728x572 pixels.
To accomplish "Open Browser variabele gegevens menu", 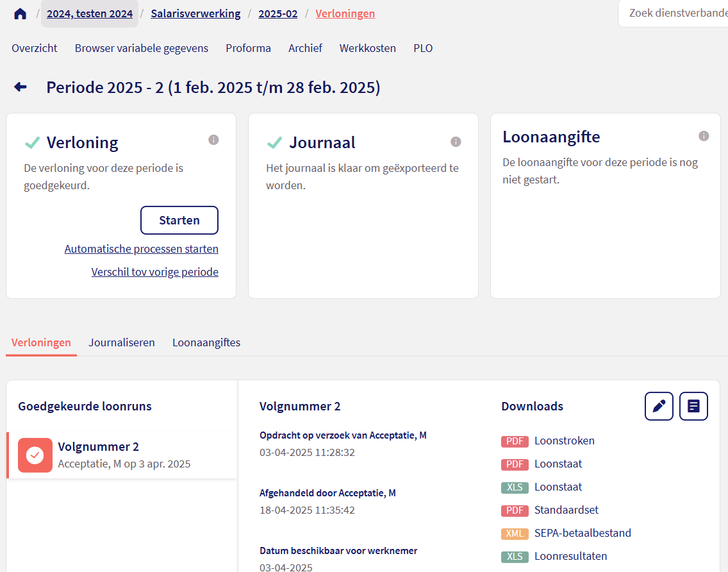I will 142,48.
